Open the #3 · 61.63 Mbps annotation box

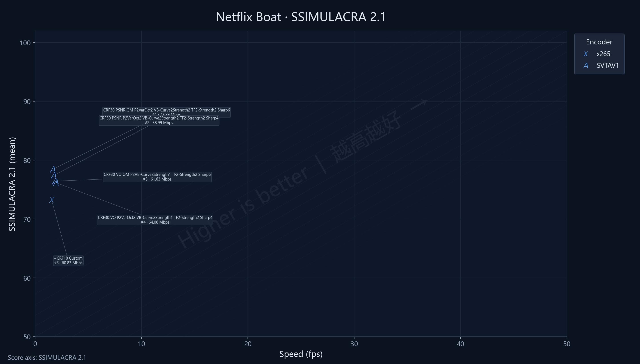click(x=157, y=177)
